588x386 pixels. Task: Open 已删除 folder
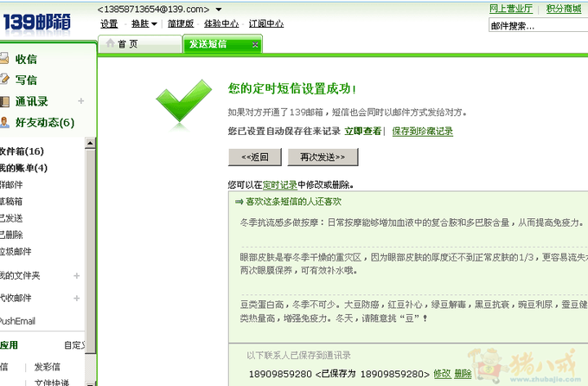[x=11, y=235]
